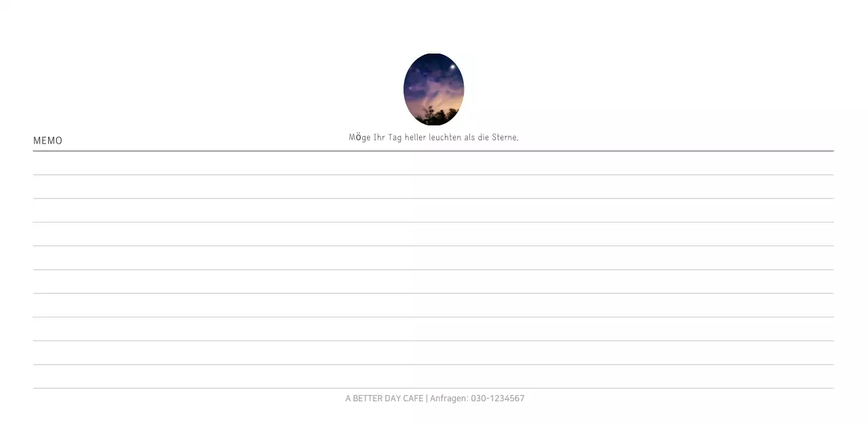The image size is (868, 425).
Task: Click the fourth blank memo writing line
Action: 433,235
